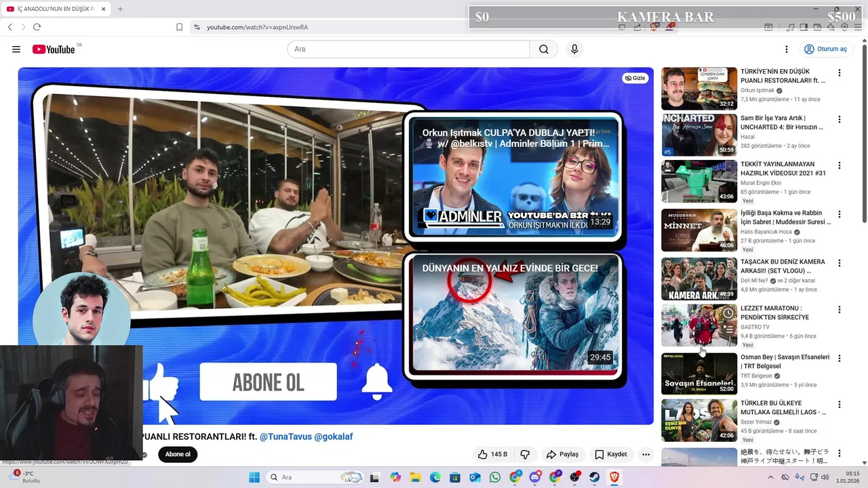This screenshot has width=868, height=488.
Task: Open menu for LEZZET MARATONU video
Action: point(840,310)
